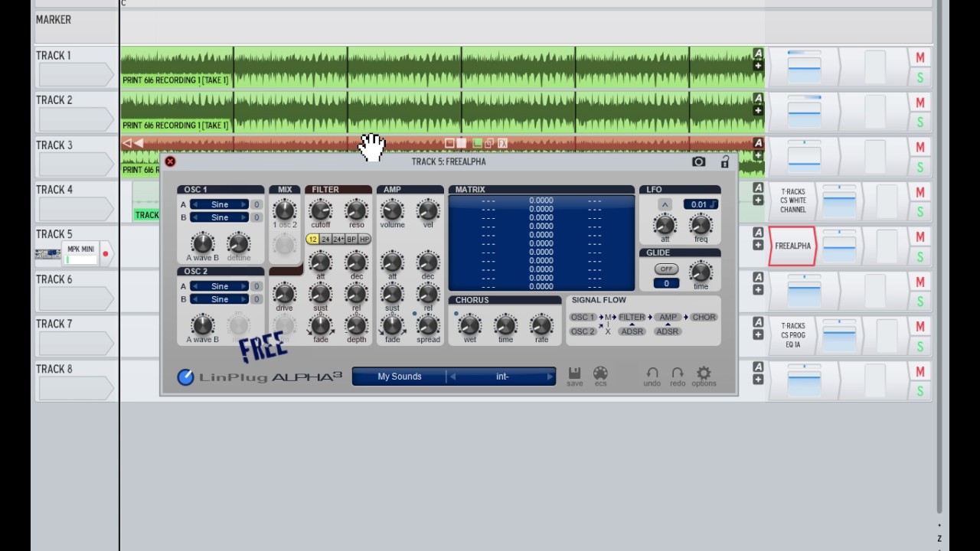Click the AMP signal flow node
The width and height of the screenshot is (980, 551).
click(668, 317)
